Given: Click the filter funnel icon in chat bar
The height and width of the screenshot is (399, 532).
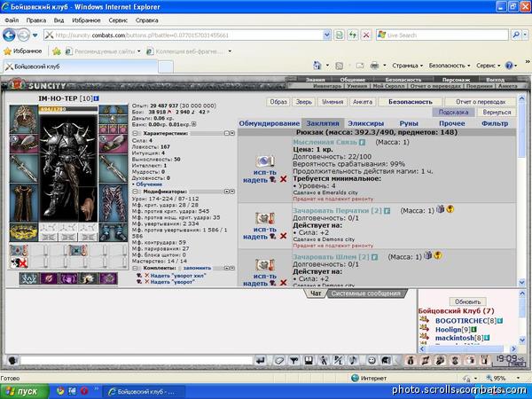Looking at the screenshot, I should (293, 360).
